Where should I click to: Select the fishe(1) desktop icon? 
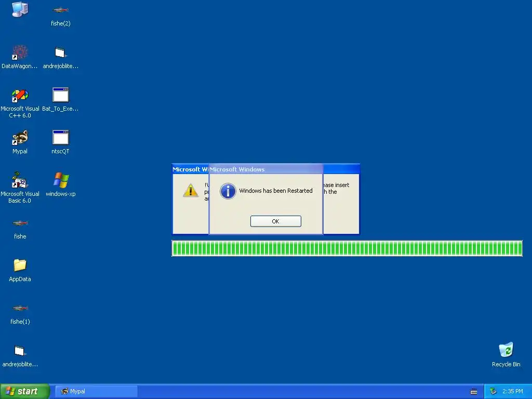pyautogui.click(x=20, y=314)
